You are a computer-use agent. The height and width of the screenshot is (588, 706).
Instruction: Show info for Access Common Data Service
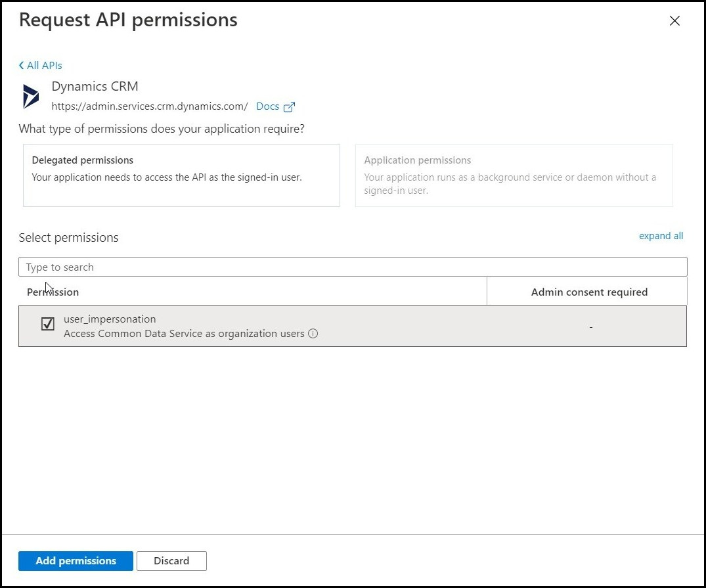313,334
